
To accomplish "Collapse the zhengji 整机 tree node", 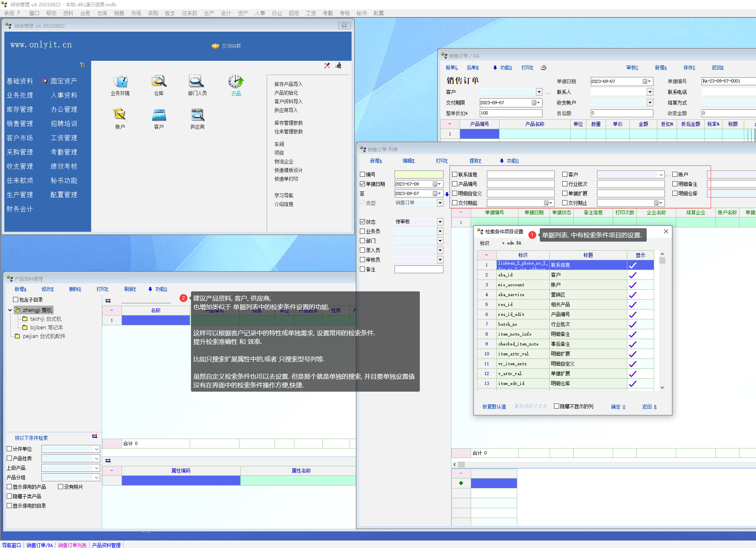I will (10, 310).
